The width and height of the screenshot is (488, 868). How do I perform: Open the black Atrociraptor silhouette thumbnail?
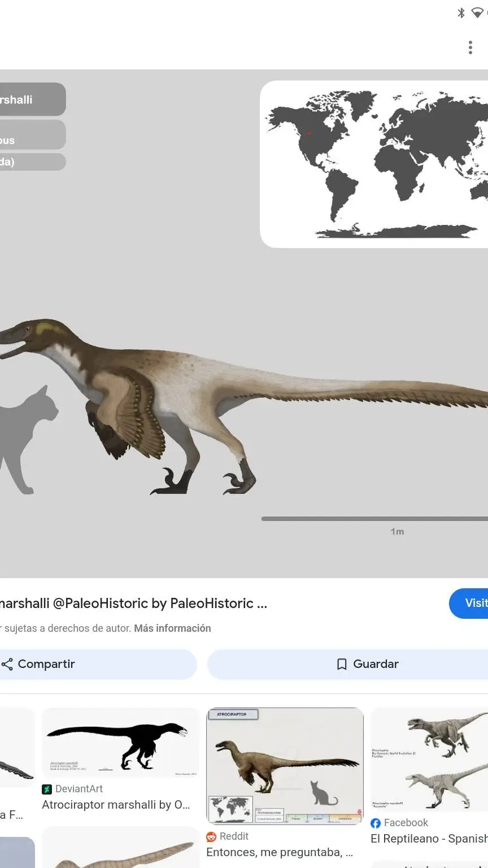[120, 743]
